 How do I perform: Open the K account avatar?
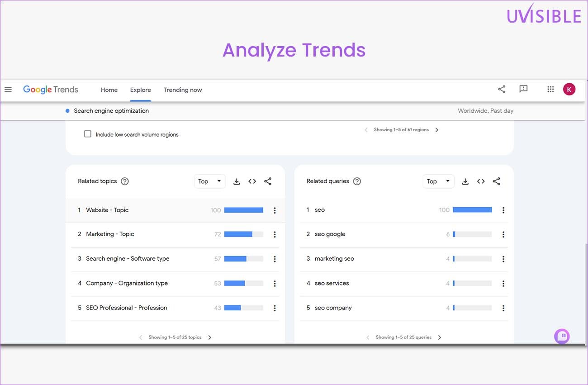pos(569,89)
